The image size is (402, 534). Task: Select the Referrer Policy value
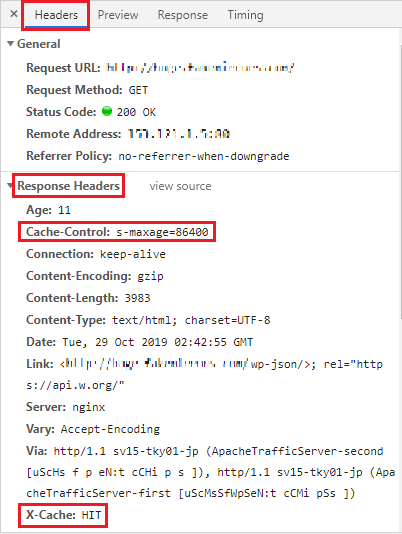tap(204, 156)
